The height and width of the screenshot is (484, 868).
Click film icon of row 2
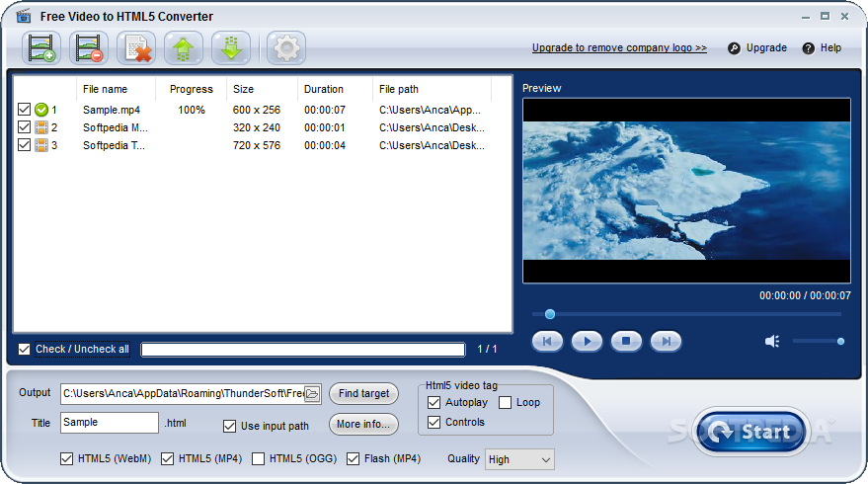[x=40, y=127]
